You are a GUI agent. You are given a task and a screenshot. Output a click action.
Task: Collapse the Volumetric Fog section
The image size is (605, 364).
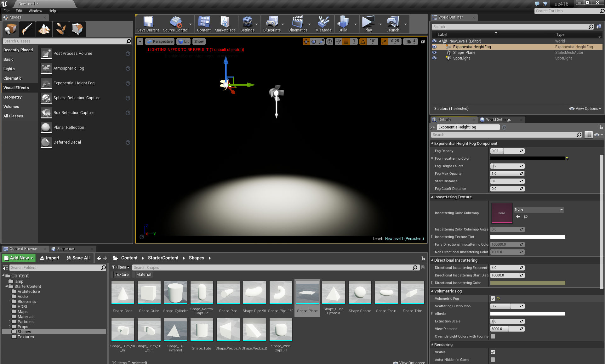(x=432, y=291)
